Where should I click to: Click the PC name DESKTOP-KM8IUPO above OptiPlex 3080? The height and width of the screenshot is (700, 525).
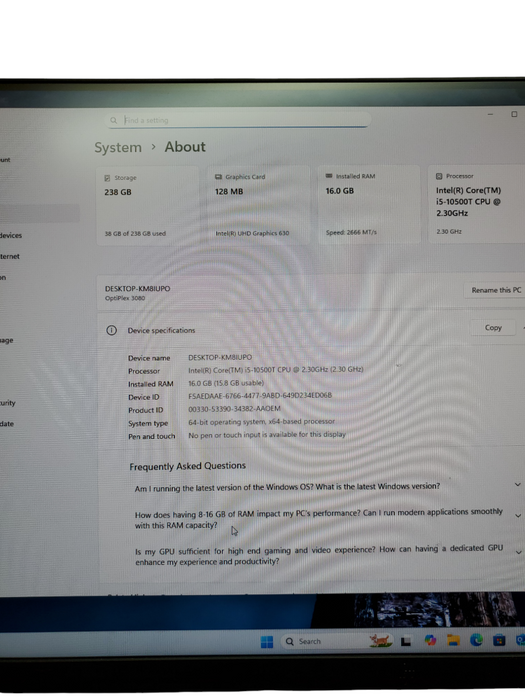[x=138, y=289]
